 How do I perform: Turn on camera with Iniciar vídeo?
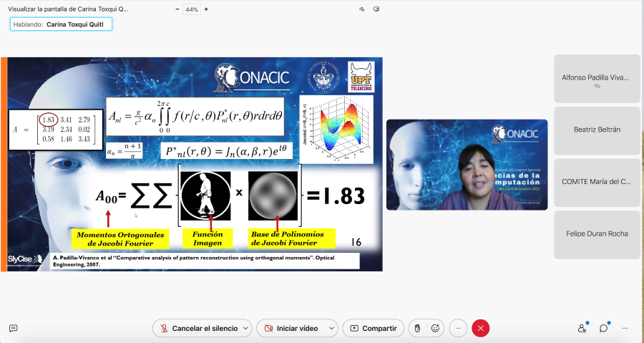coord(291,328)
